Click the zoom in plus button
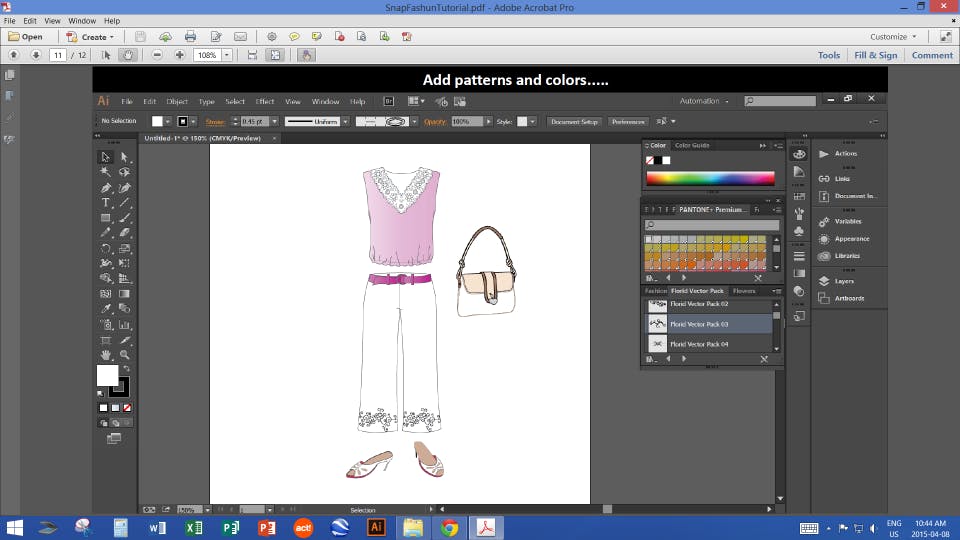This screenshot has height=540, width=960. 179,55
